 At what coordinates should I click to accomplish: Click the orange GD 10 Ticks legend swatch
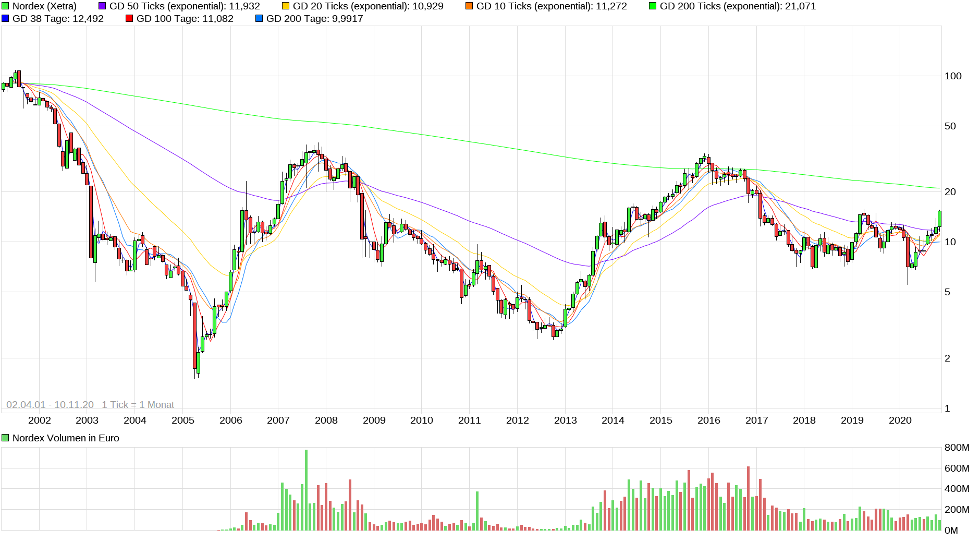[x=469, y=6]
